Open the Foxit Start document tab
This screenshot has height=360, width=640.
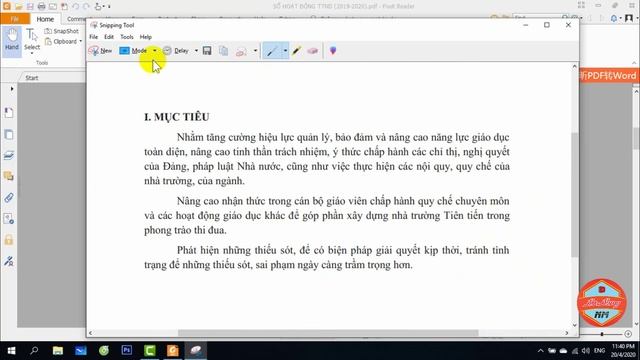click(x=32, y=78)
